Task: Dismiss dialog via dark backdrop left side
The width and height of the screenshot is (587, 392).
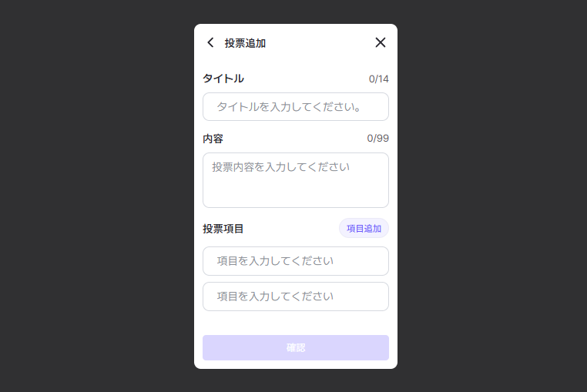Action: (x=97, y=196)
